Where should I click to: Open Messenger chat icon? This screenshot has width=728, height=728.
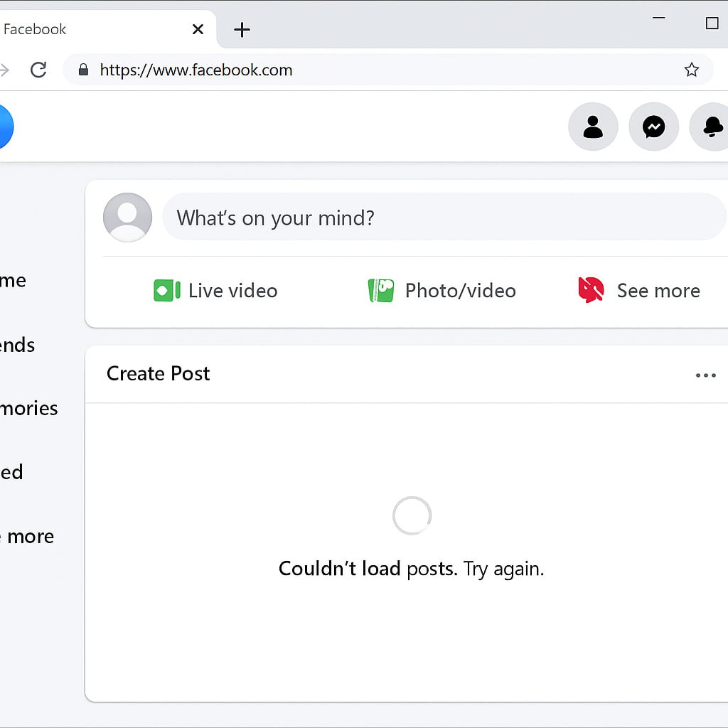(654, 127)
